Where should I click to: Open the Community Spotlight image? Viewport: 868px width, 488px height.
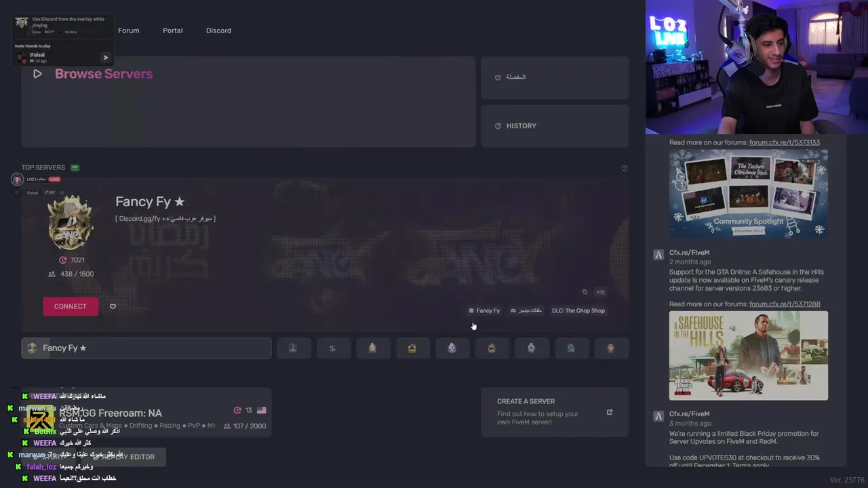click(x=749, y=193)
